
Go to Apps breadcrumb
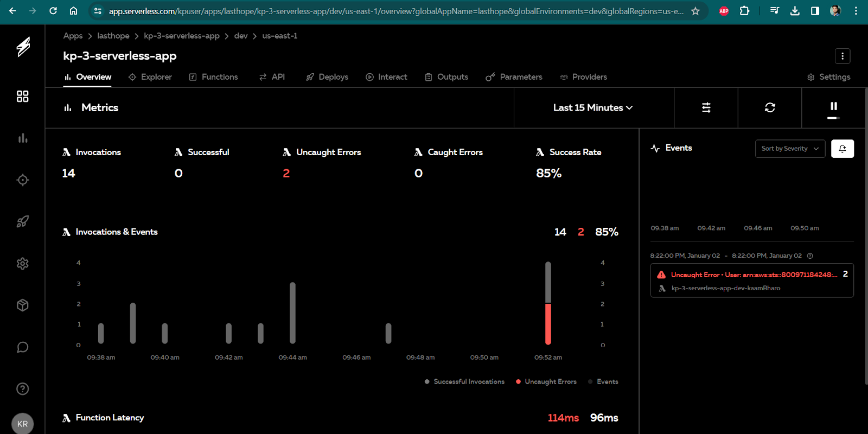73,36
